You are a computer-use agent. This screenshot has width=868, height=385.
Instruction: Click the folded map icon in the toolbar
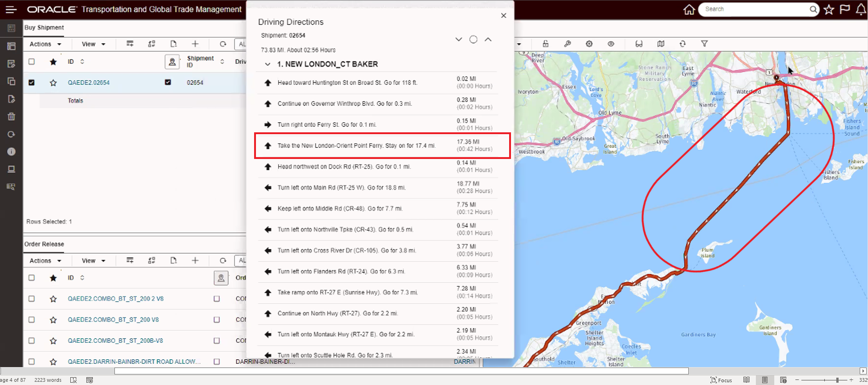tap(661, 44)
